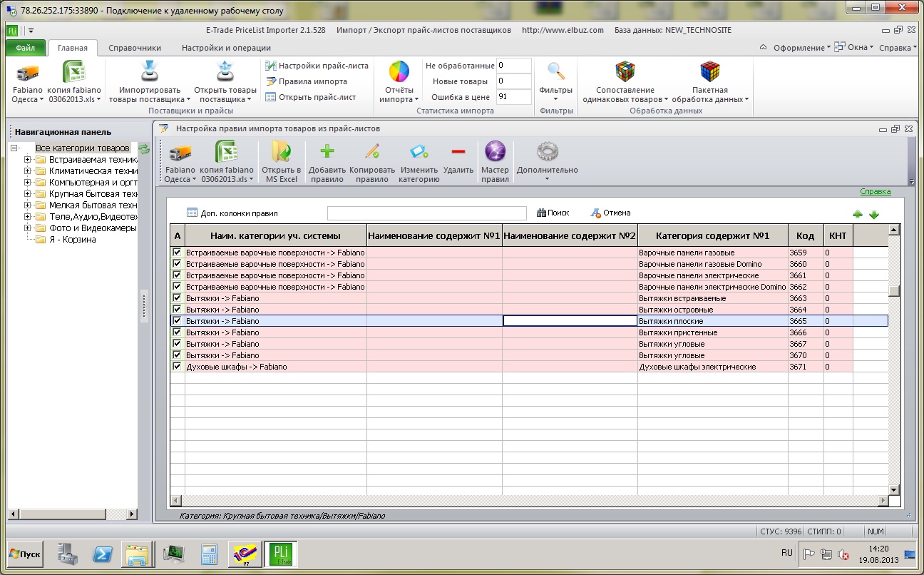The width and height of the screenshot is (924, 575).
Task: Open the Оформление dropdown
Action: (802, 48)
